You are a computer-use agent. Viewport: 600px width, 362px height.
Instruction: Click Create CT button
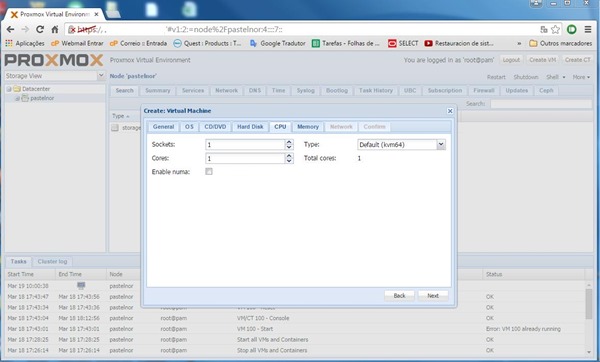(x=578, y=60)
